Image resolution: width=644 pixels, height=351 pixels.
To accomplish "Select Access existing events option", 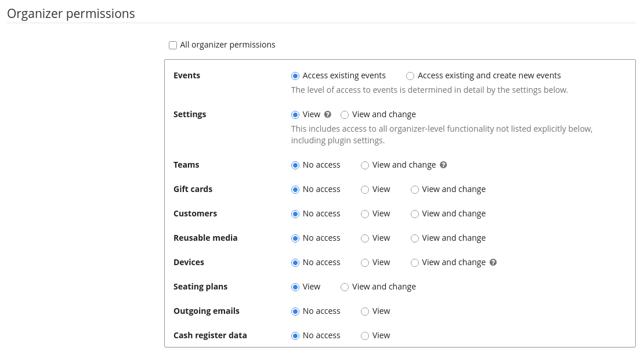I will pos(295,76).
